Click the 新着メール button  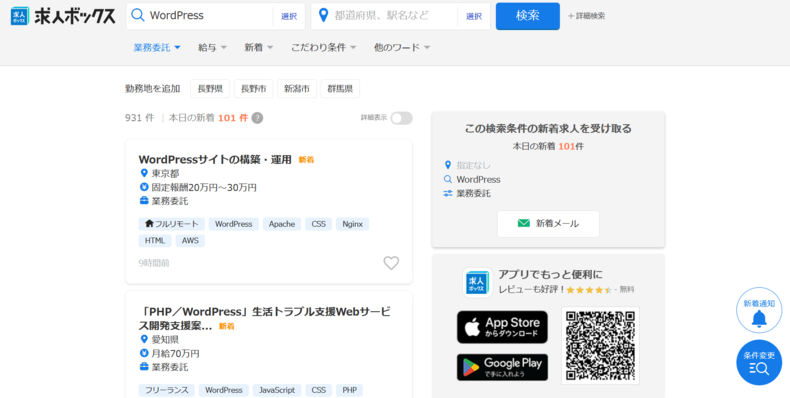click(548, 224)
